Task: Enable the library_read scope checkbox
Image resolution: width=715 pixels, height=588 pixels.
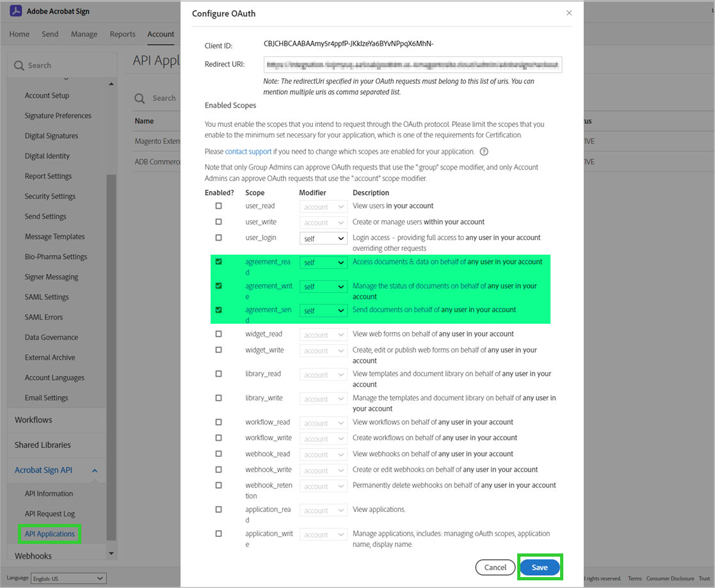Action: (218, 374)
